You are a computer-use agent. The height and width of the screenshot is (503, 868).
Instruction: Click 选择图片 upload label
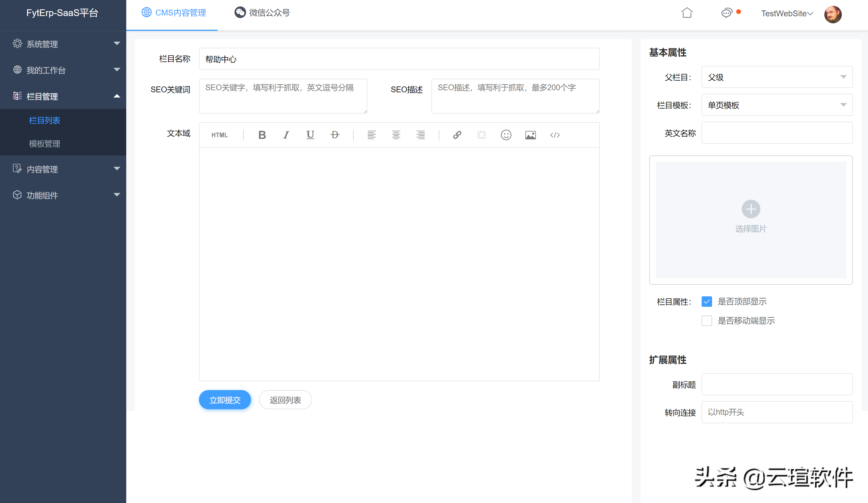point(751,229)
